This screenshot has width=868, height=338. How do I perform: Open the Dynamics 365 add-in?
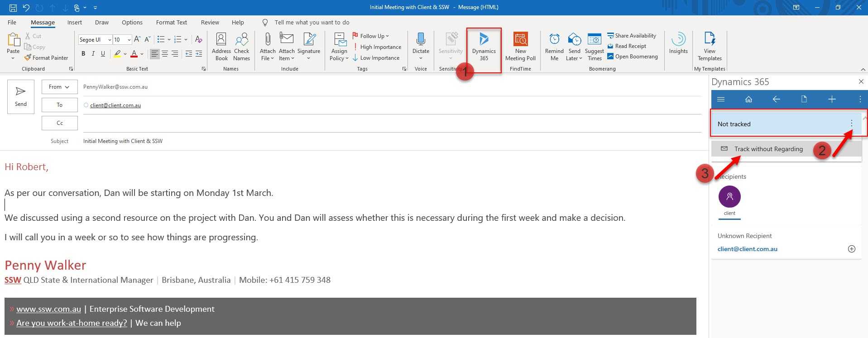pyautogui.click(x=484, y=47)
